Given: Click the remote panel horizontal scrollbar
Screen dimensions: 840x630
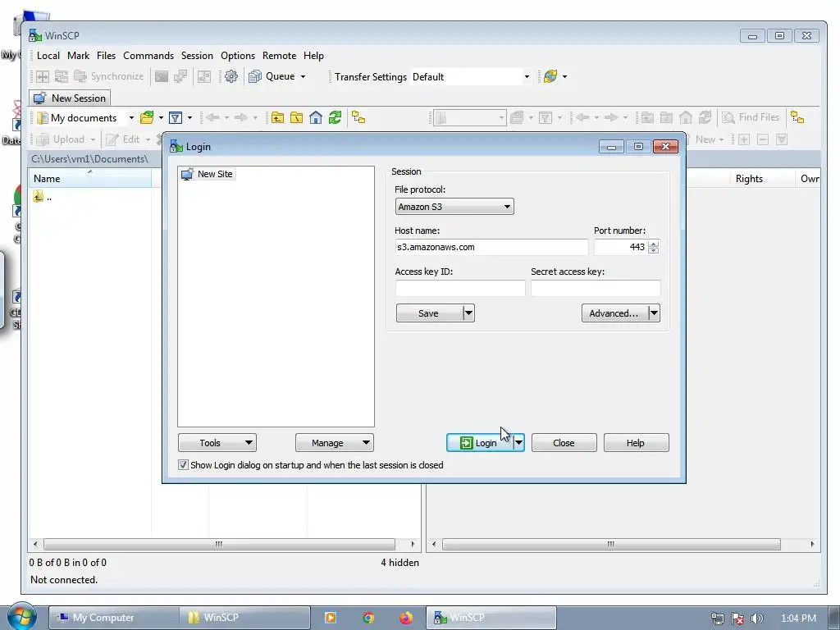Looking at the screenshot, I should [610, 545].
